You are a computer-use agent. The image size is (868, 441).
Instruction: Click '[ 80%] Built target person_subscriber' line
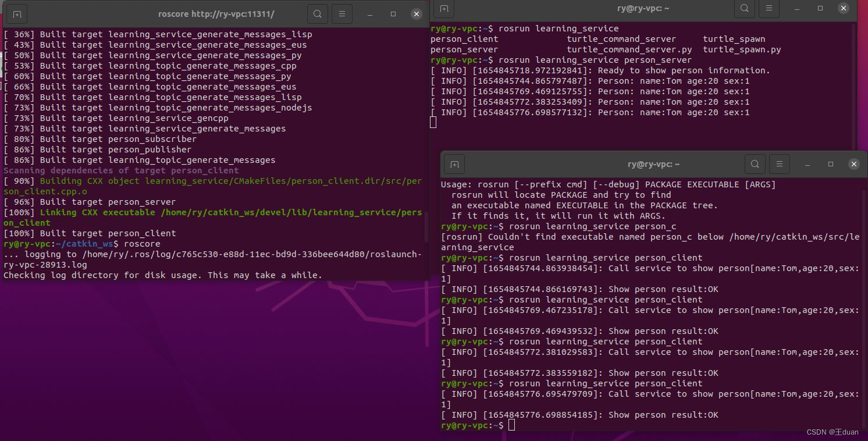[100, 139]
